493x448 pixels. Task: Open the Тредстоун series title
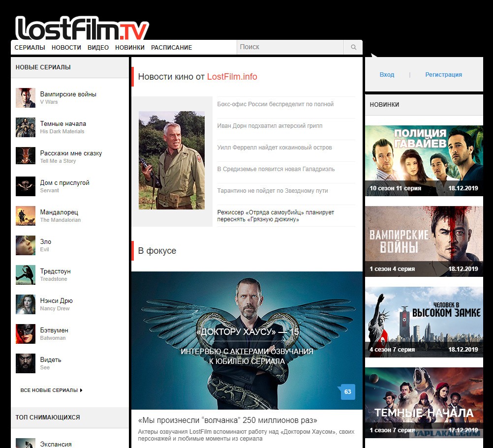point(55,271)
